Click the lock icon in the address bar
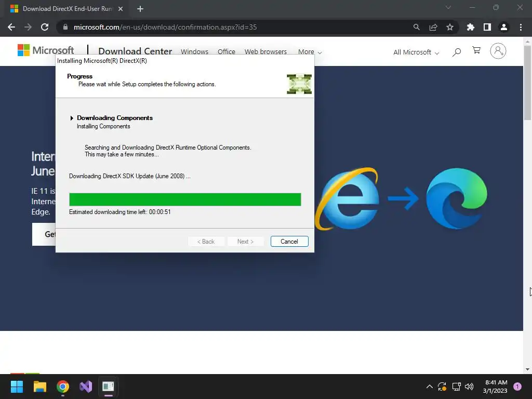The image size is (532, 399). point(65,27)
